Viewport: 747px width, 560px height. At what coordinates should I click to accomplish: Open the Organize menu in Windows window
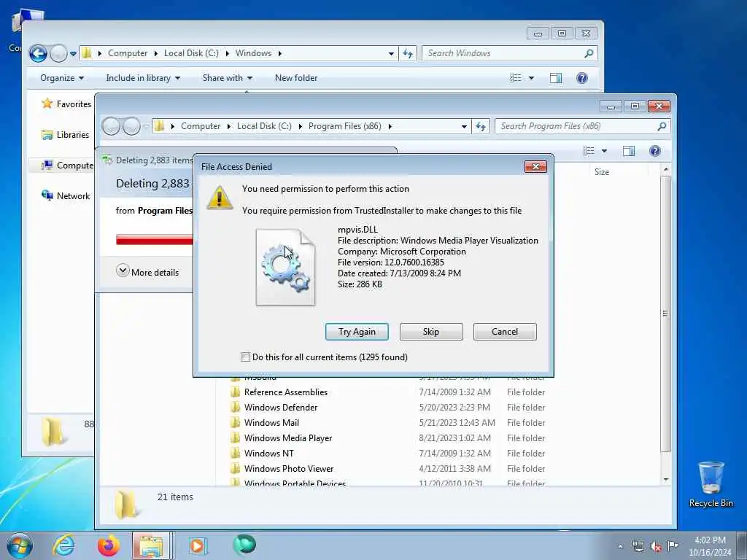pos(62,78)
